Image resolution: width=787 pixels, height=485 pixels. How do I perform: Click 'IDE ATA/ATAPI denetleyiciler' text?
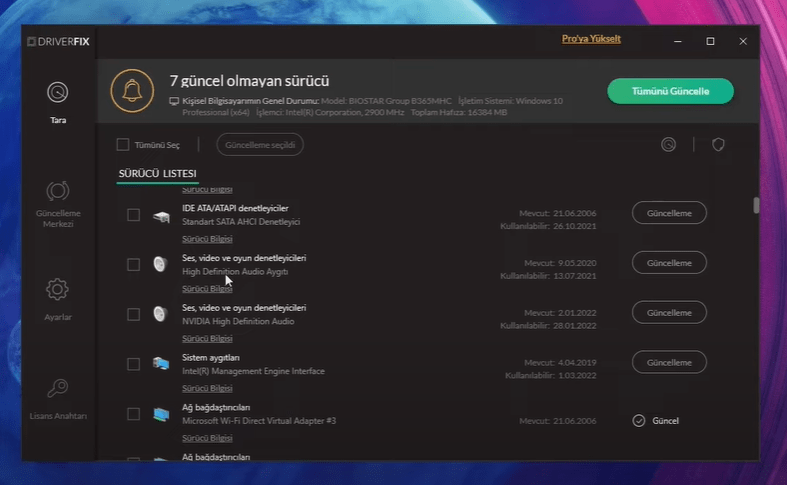click(x=235, y=208)
